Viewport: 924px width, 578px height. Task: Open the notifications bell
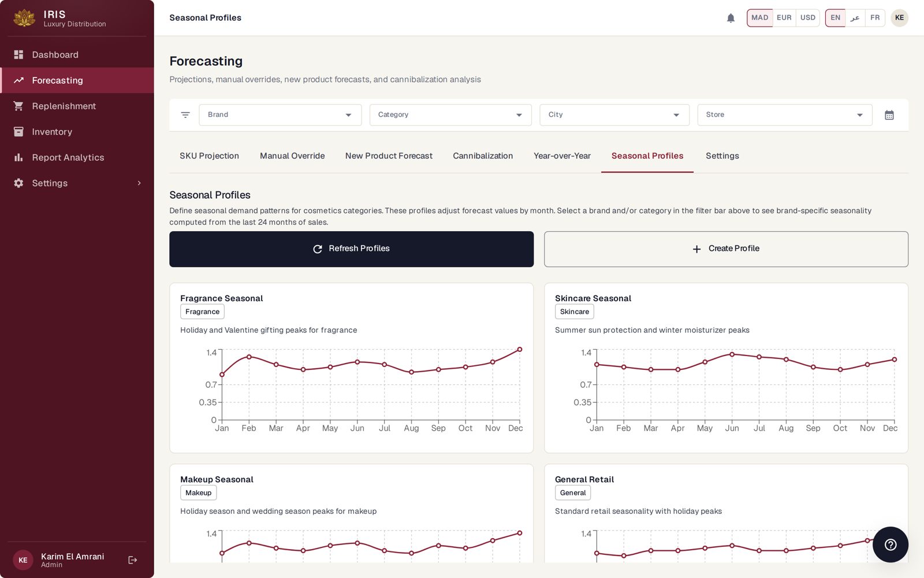[731, 18]
